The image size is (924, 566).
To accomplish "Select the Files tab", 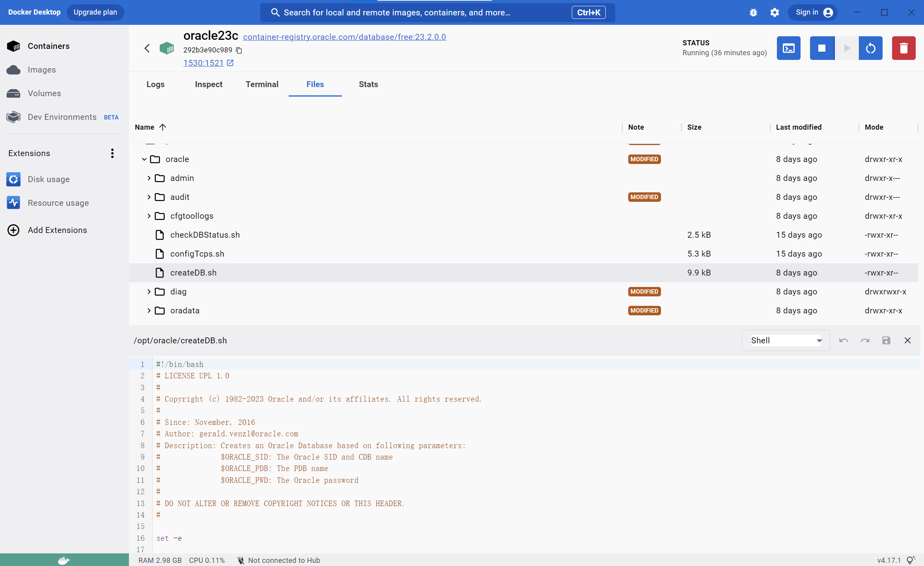I will [x=315, y=84].
